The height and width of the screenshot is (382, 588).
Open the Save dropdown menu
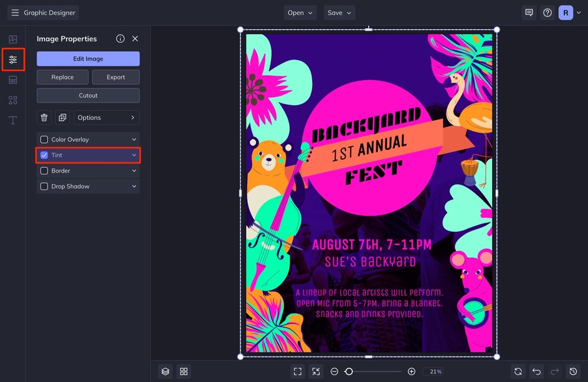340,12
